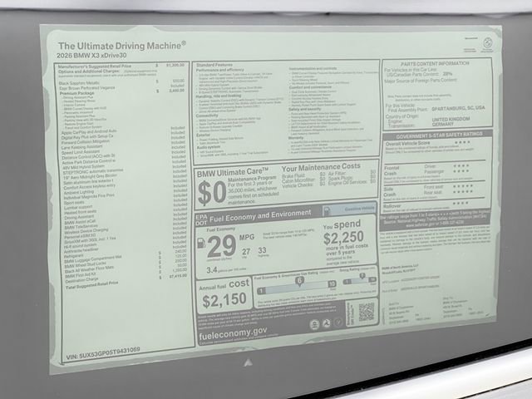Click 'Comfort Access keyless entry' line
This screenshot has height=399, width=532.
coord(90,187)
